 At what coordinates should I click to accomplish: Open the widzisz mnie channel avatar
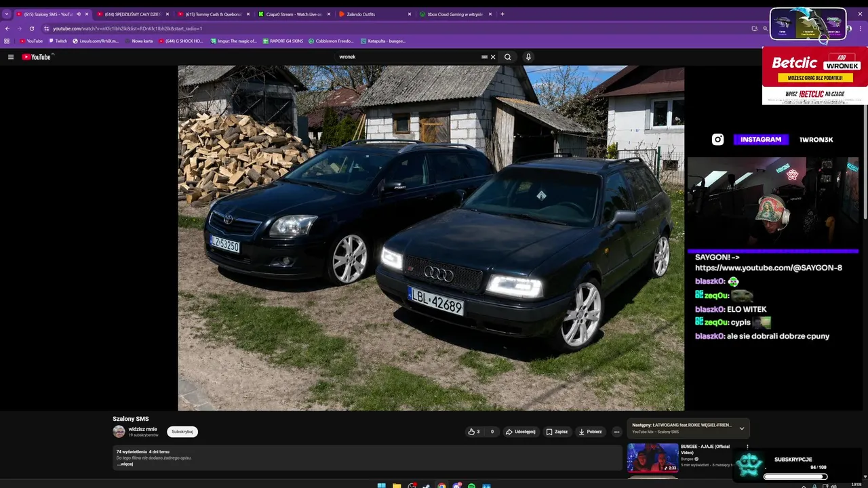pyautogui.click(x=119, y=432)
